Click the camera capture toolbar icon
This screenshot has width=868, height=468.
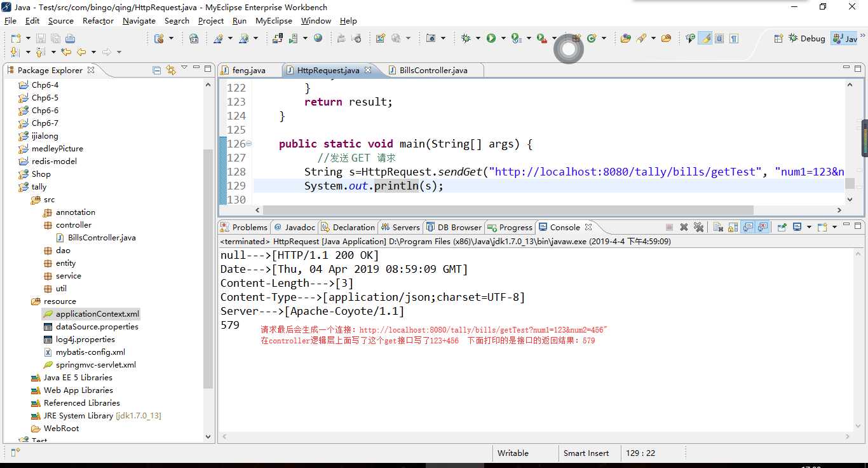431,38
